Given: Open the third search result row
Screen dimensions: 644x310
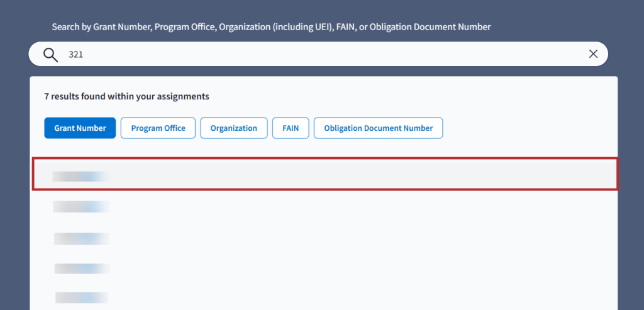Looking at the screenshot, I should [325, 238].
